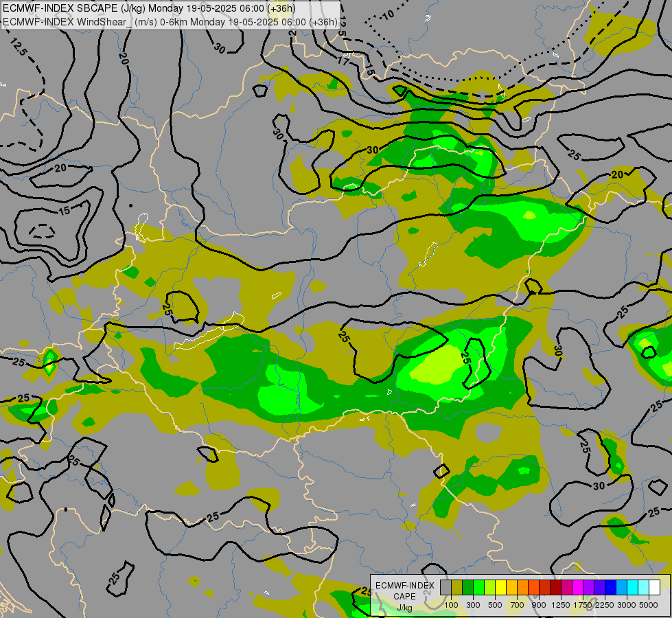Click the 500 legend scale label
The height and width of the screenshot is (618, 672).
(495, 605)
